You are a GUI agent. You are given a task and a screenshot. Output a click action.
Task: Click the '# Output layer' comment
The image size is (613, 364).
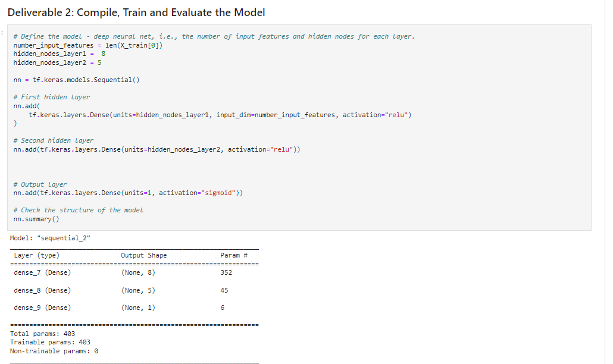click(x=40, y=184)
